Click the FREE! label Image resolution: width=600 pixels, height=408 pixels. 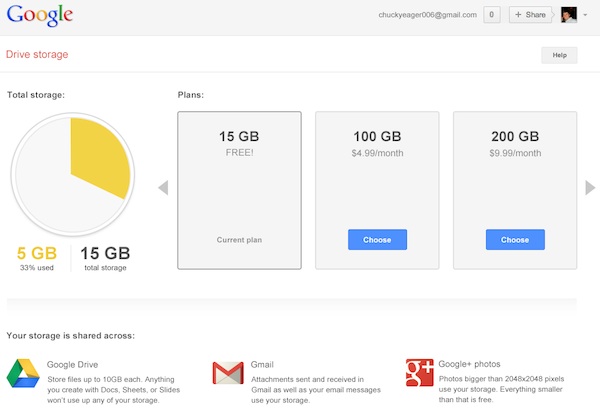coord(240,153)
